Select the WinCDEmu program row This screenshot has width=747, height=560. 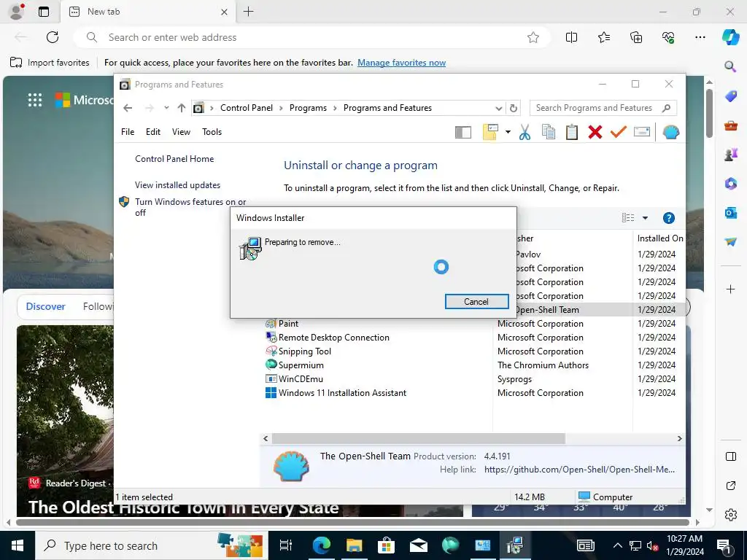472,379
